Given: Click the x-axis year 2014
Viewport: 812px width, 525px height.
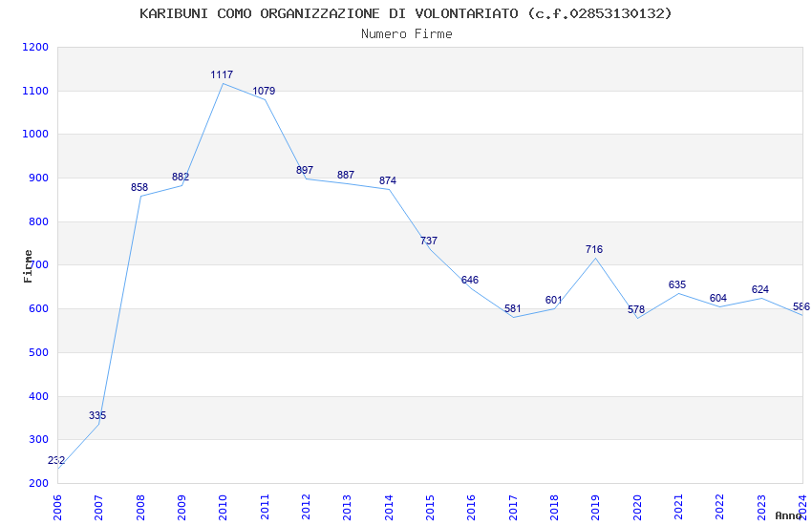Looking at the screenshot, I should point(389,507).
